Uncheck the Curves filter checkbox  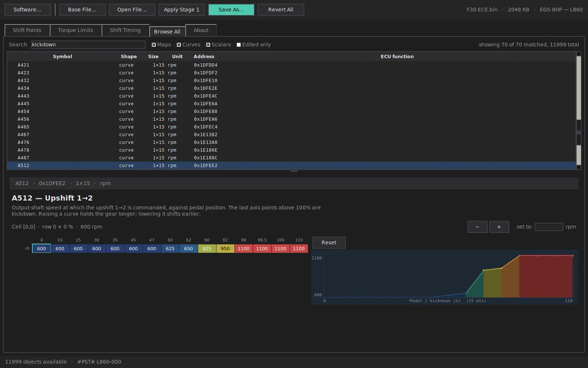click(179, 45)
